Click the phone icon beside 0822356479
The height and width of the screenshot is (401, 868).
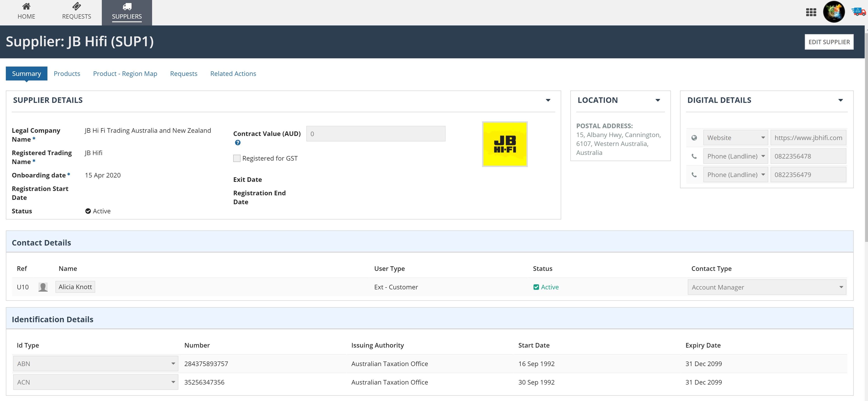694,175
